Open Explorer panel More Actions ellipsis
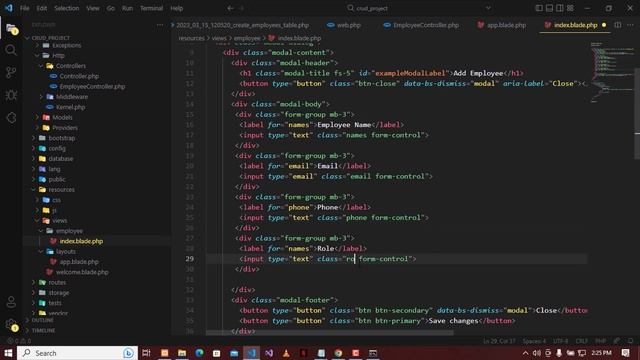The image size is (640, 360). [x=160, y=25]
